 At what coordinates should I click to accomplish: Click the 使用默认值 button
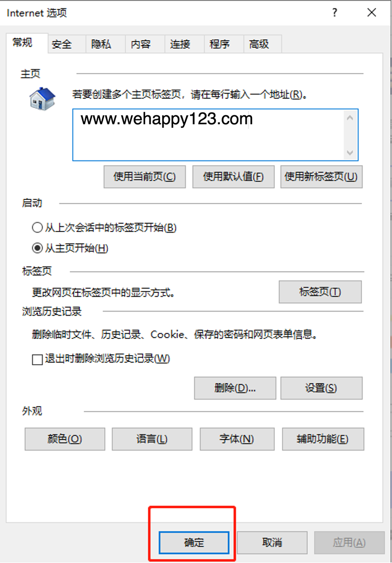(233, 177)
